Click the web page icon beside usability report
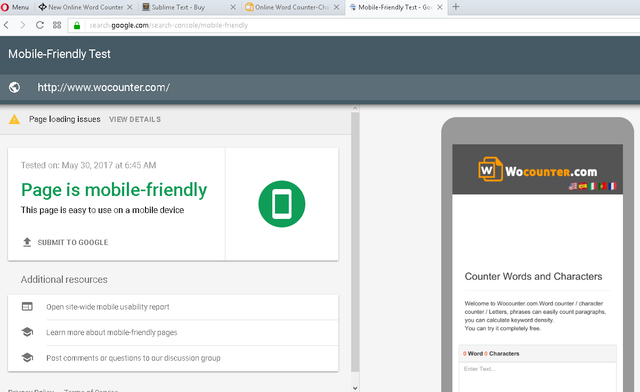Image resolution: width=640 pixels, height=392 pixels. pyautogui.click(x=27, y=306)
